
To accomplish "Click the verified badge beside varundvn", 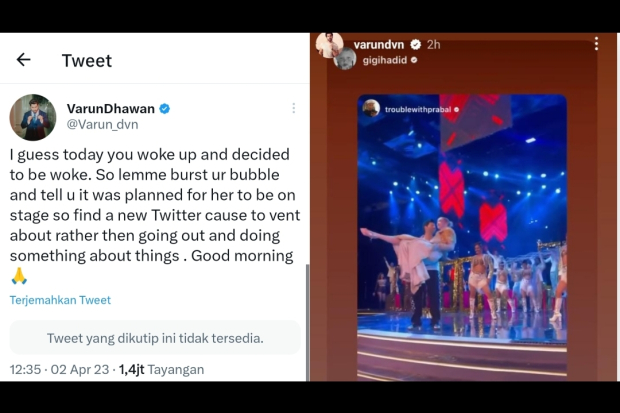I will [415, 45].
